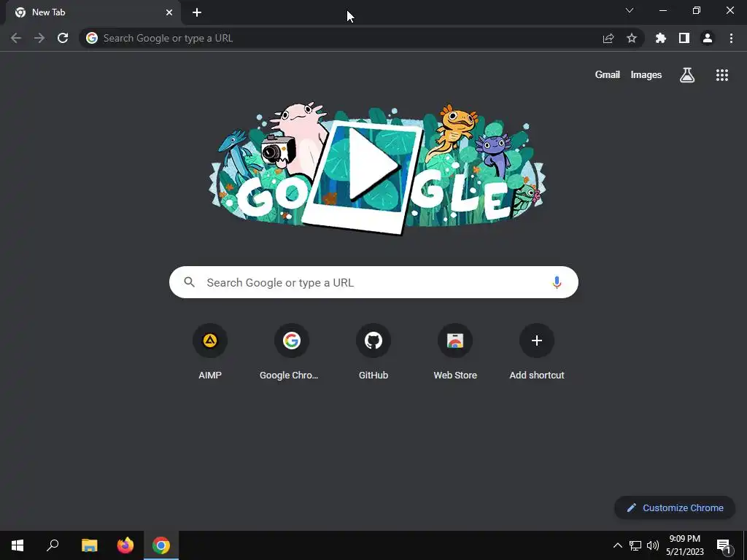Open the Images link

pos(646,75)
